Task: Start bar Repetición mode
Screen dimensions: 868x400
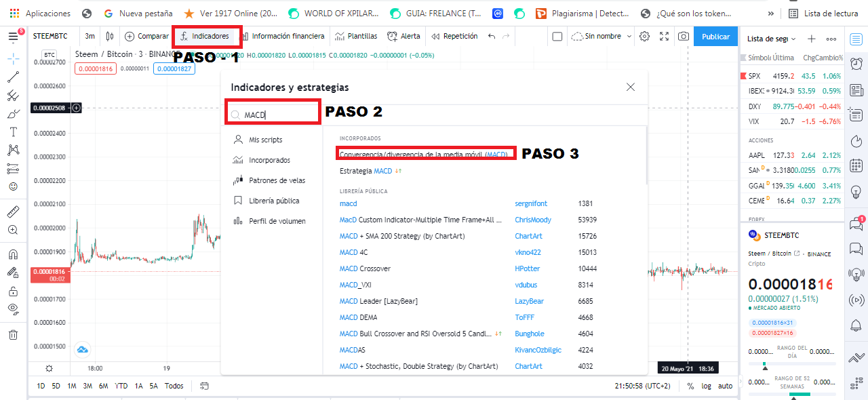Action: click(454, 36)
